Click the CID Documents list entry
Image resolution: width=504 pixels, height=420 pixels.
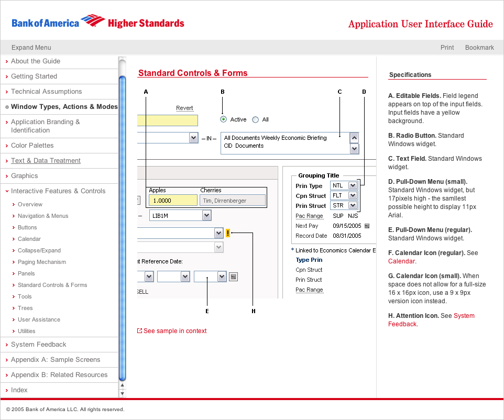[244, 146]
